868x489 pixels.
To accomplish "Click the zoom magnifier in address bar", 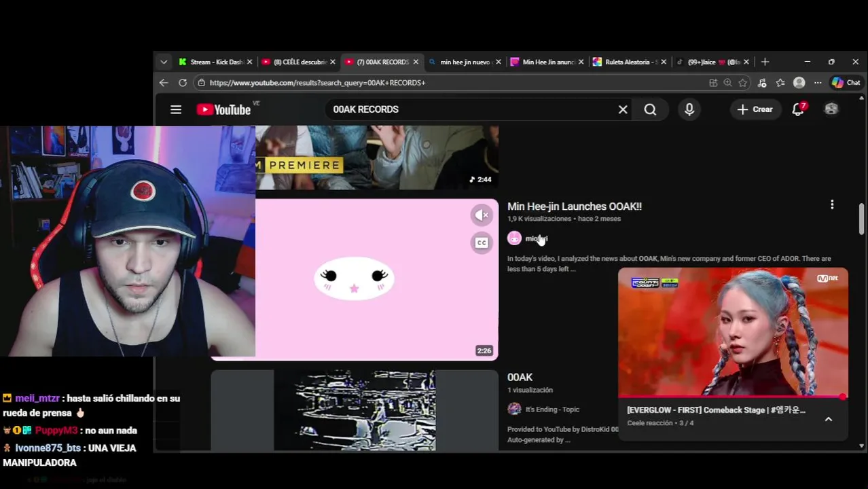I will [728, 82].
